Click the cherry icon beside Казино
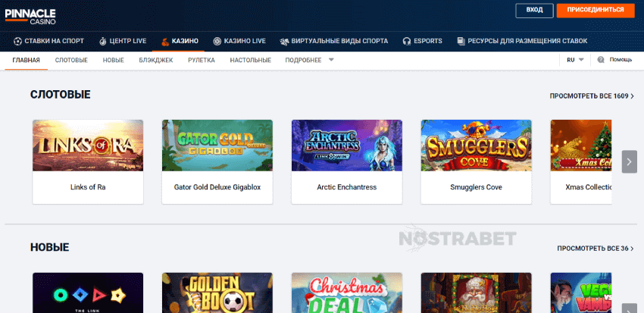 point(164,41)
